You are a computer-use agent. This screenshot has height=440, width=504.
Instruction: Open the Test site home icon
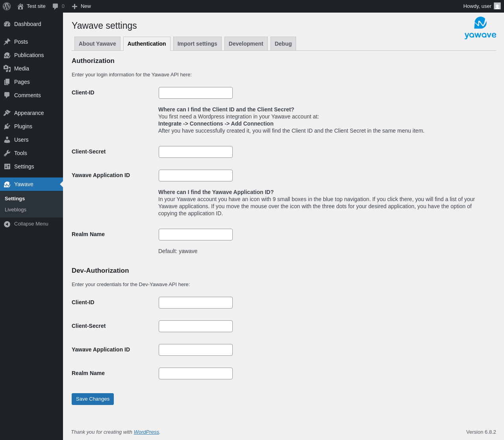pyautogui.click(x=20, y=6)
